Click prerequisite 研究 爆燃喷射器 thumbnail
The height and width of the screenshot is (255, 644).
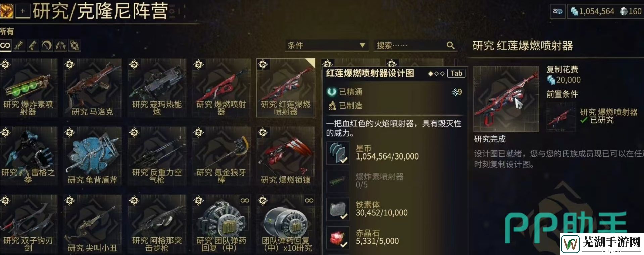pos(561,117)
